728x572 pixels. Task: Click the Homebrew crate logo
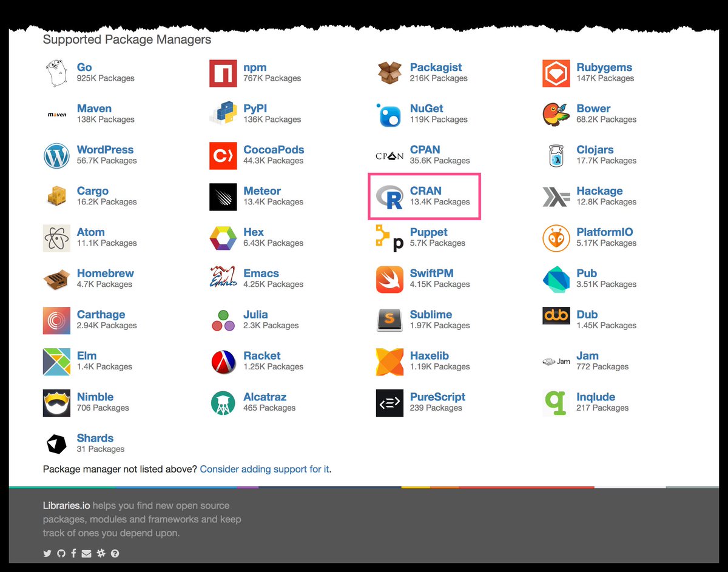[x=56, y=280]
